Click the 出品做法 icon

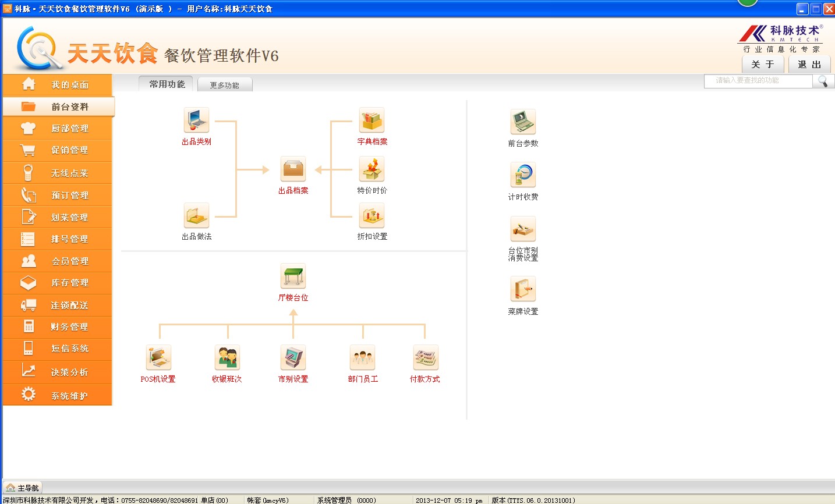coord(196,216)
